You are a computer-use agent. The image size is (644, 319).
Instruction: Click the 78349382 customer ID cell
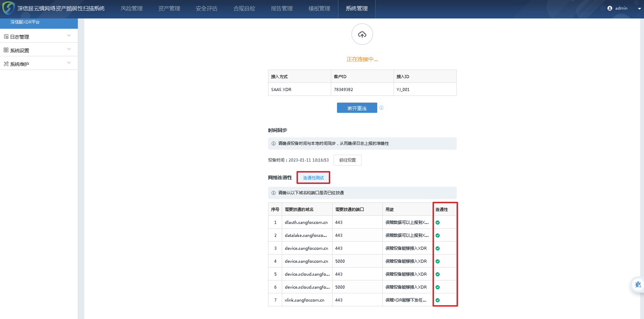[x=362, y=89]
